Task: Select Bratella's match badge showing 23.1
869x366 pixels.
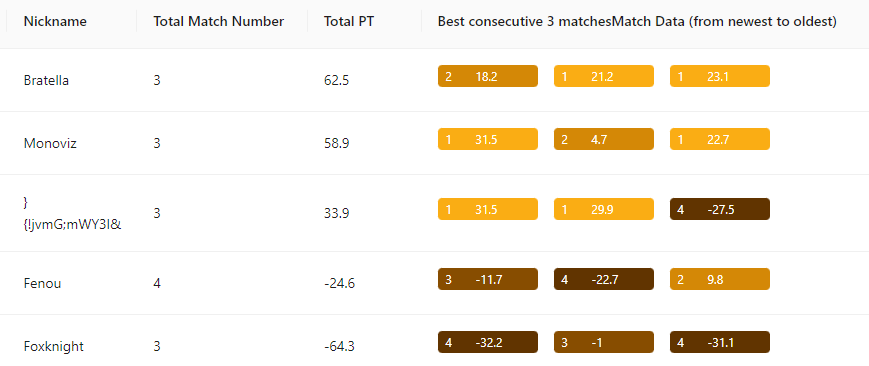Action: (720, 76)
